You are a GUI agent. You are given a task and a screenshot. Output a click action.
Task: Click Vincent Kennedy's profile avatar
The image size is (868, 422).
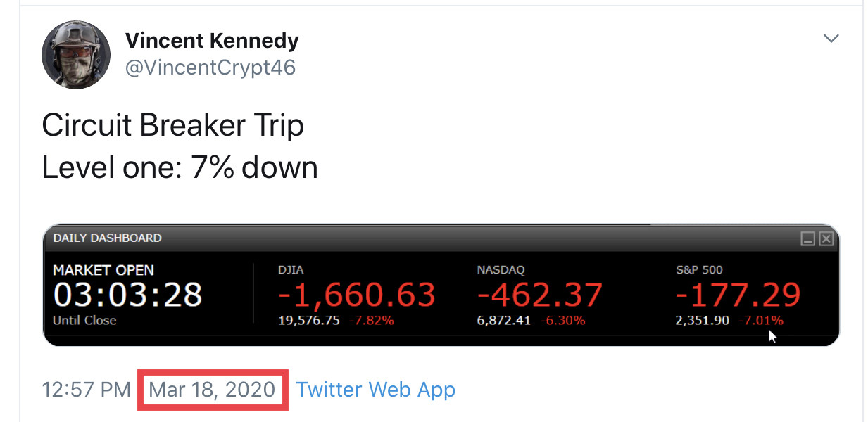click(x=76, y=55)
